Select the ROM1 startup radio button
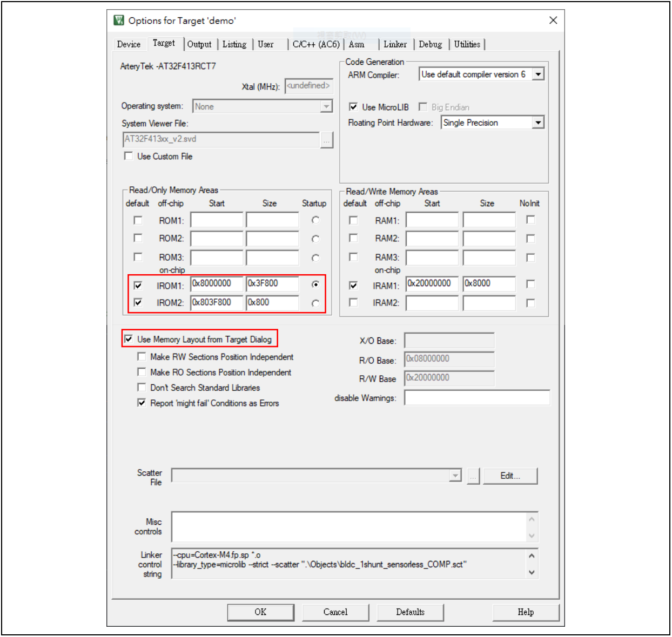This screenshot has width=672, height=637. (315, 220)
